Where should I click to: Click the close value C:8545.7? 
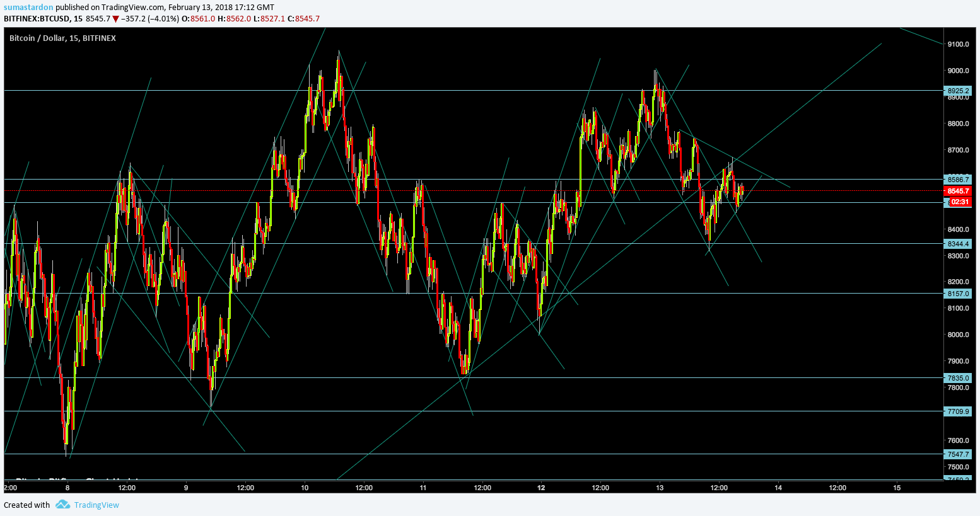point(303,18)
